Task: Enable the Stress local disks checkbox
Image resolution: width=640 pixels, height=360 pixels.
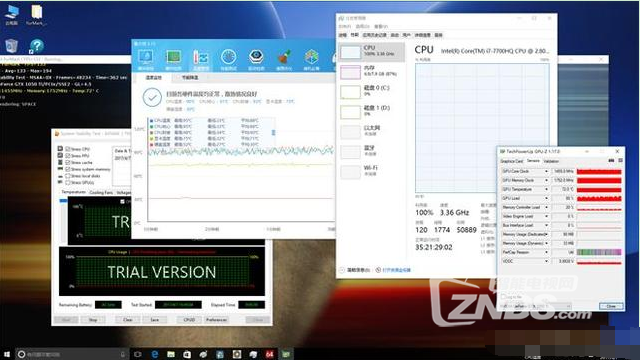Action: (68, 176)
